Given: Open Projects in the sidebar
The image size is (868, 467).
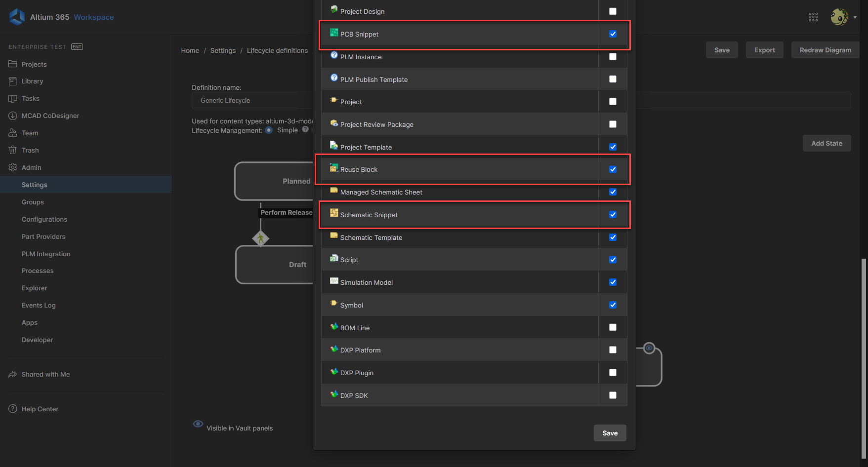Looking at the screenshot, I should pyautogui.click(x=34, y=64).
